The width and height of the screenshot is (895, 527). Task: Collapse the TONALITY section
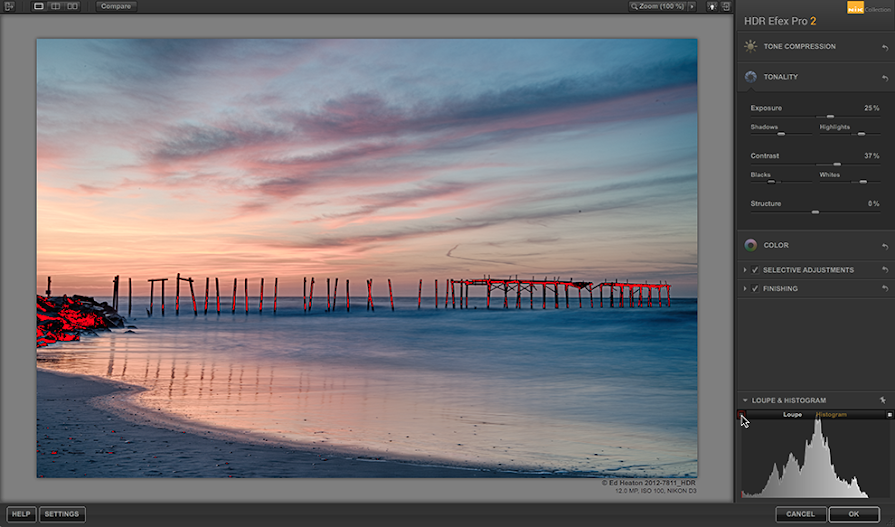pyautogui.click(x=780, y=77)
